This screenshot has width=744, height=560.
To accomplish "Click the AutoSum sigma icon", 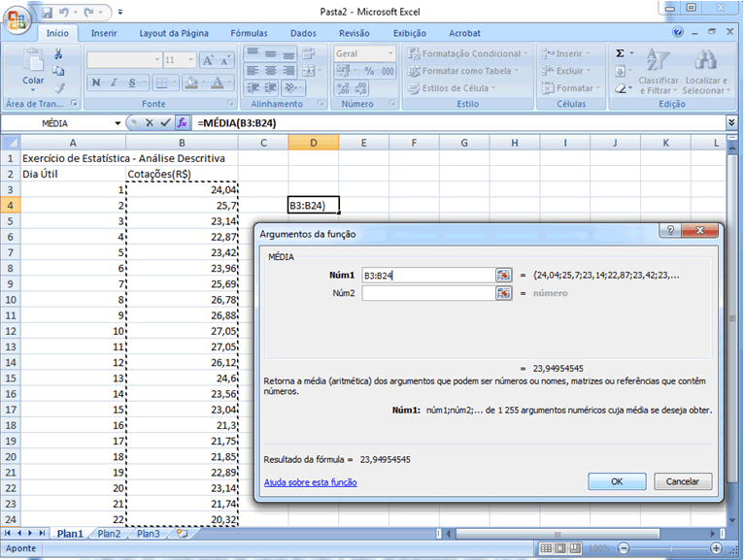I will point(621,53).
